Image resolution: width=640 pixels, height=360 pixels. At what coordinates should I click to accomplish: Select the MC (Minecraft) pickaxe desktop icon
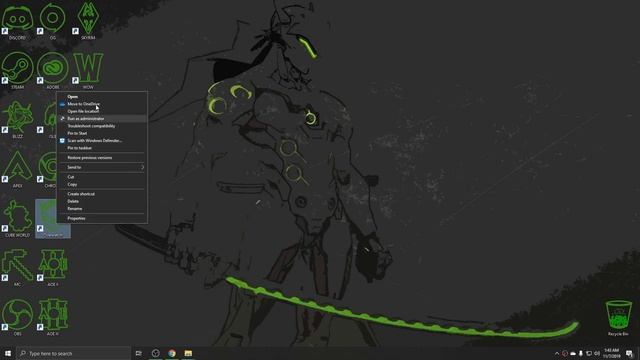pyautogui.click(x=17, y=268)
